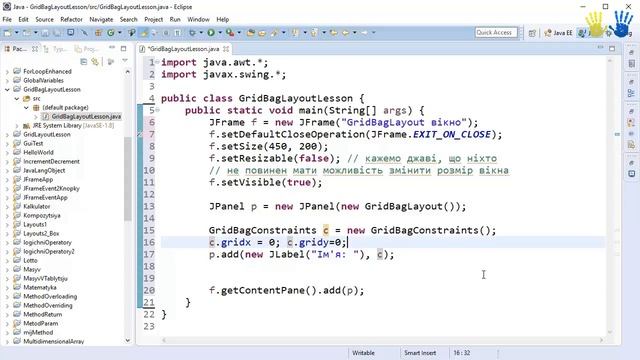Click the New Java Class icon

pyautogui.click(x=111, y=33)
